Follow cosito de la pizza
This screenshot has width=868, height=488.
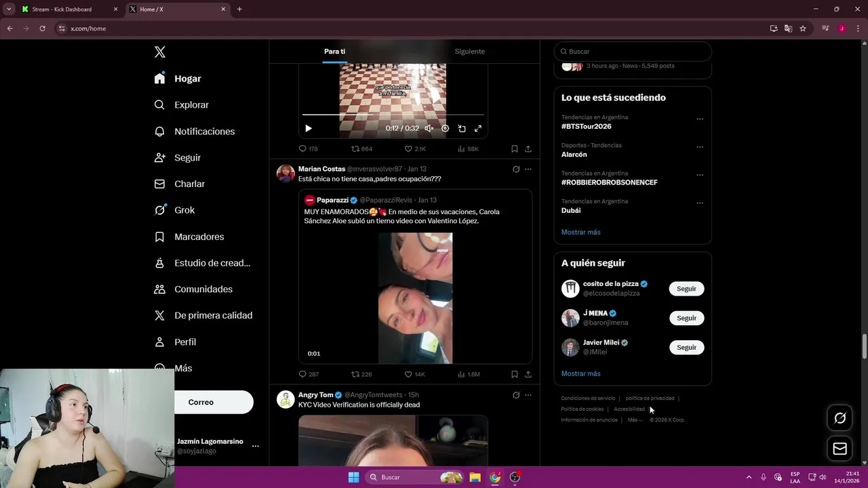686,289
